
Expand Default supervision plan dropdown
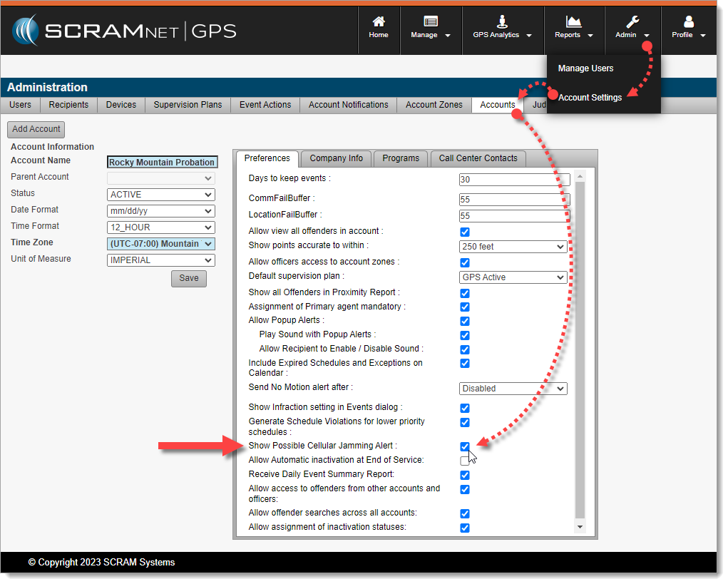click(x=513, y=277)
